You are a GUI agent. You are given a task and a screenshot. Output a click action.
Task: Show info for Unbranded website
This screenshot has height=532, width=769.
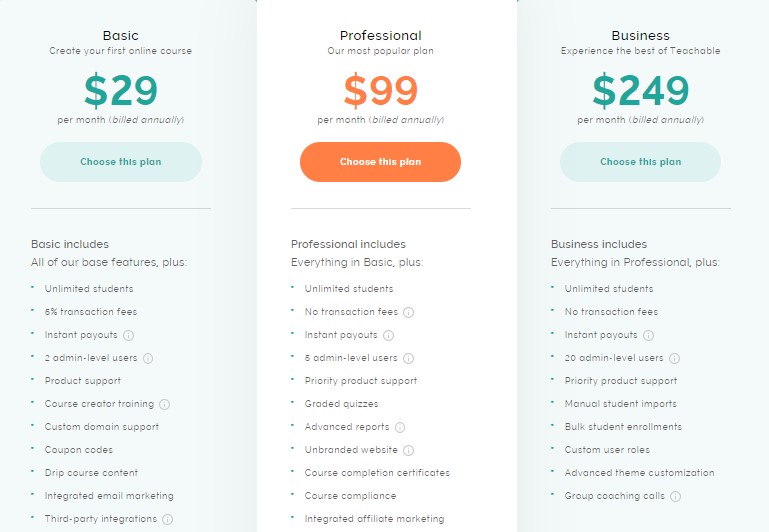pos(409,450)
